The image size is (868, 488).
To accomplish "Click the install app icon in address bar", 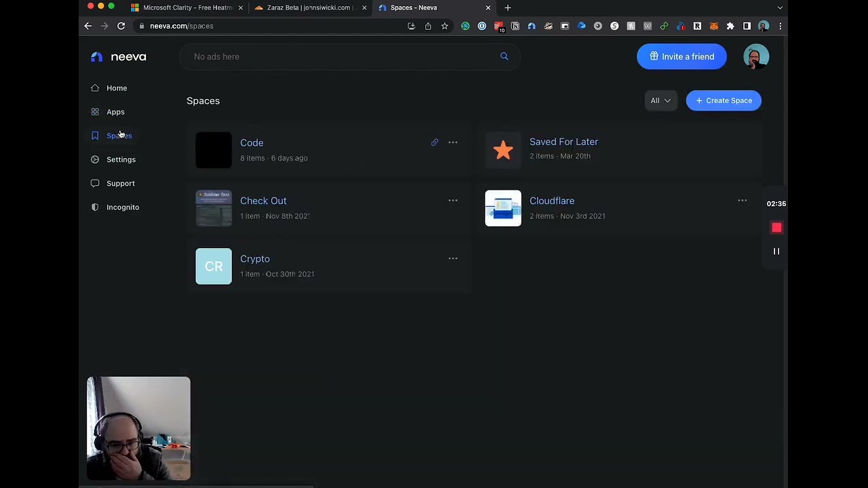I will click(x=411, y=26).
